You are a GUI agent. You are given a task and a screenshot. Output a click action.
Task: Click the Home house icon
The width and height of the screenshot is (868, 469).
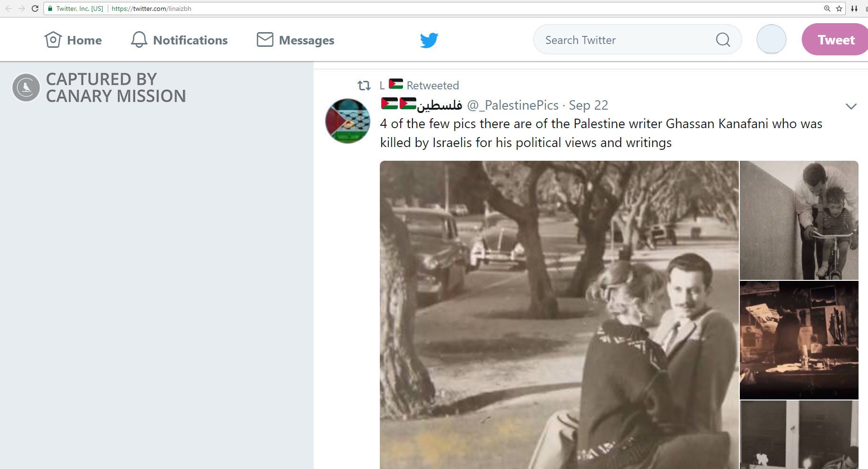tap(53, 40)
